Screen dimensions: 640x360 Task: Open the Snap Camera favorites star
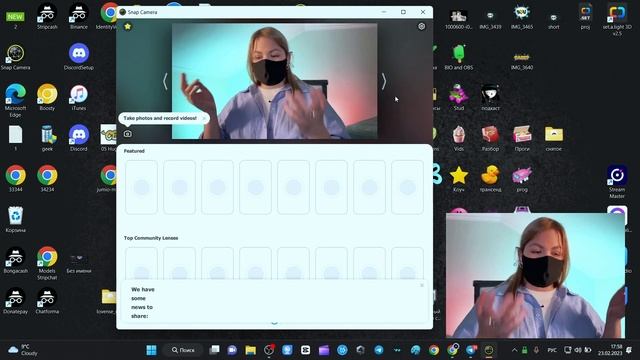pos(128,27)
